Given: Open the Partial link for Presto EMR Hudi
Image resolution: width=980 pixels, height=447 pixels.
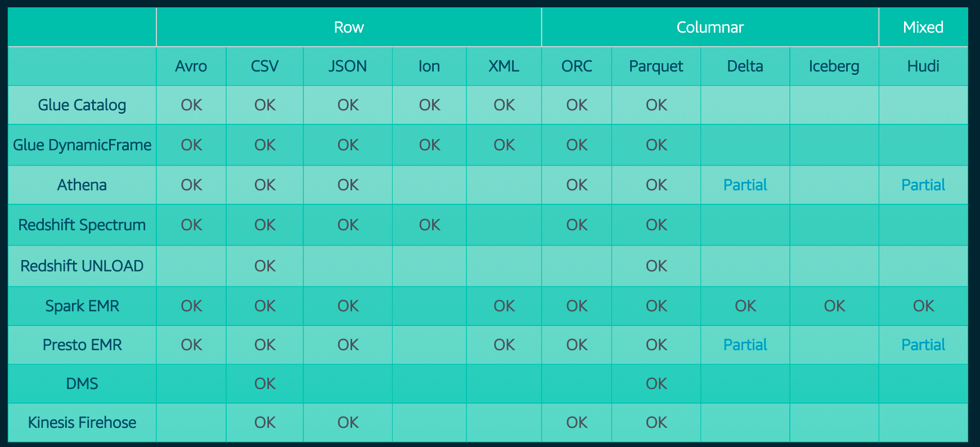Looking at the screenshot, I should tap(923, 345).
